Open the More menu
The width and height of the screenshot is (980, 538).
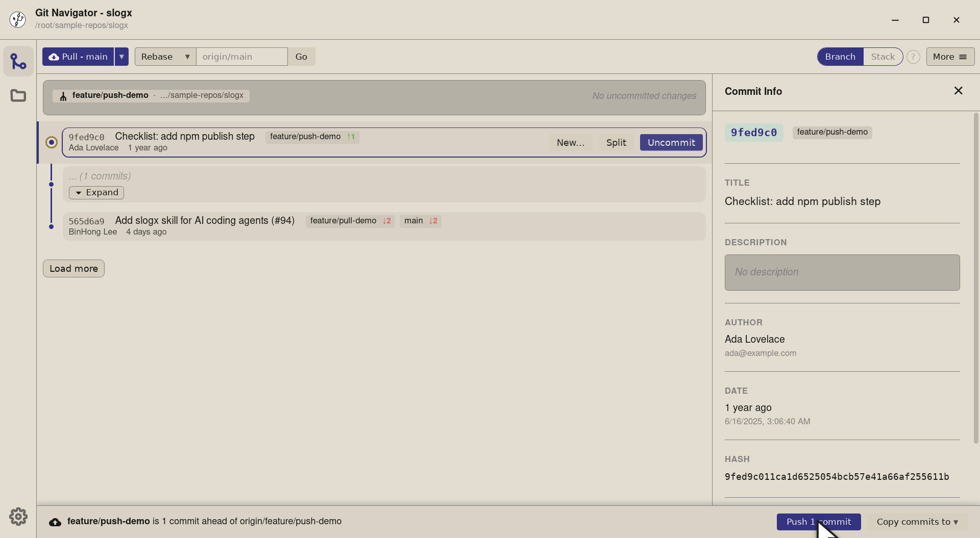click(950, 57)
